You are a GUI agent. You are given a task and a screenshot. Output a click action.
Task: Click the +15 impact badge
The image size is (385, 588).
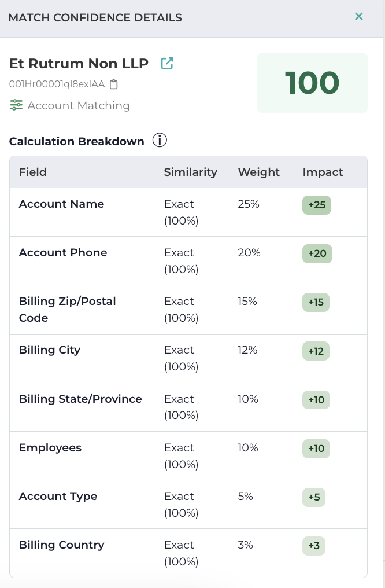[316, 303]
